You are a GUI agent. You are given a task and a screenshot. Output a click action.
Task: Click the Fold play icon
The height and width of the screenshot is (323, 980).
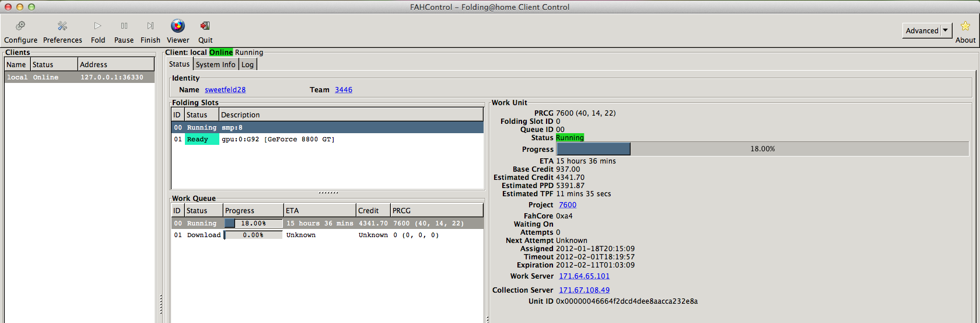tap(98, 26)
